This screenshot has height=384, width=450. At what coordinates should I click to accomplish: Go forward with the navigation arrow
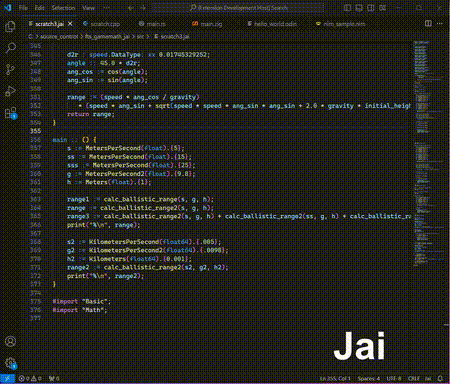pos(143,8)
